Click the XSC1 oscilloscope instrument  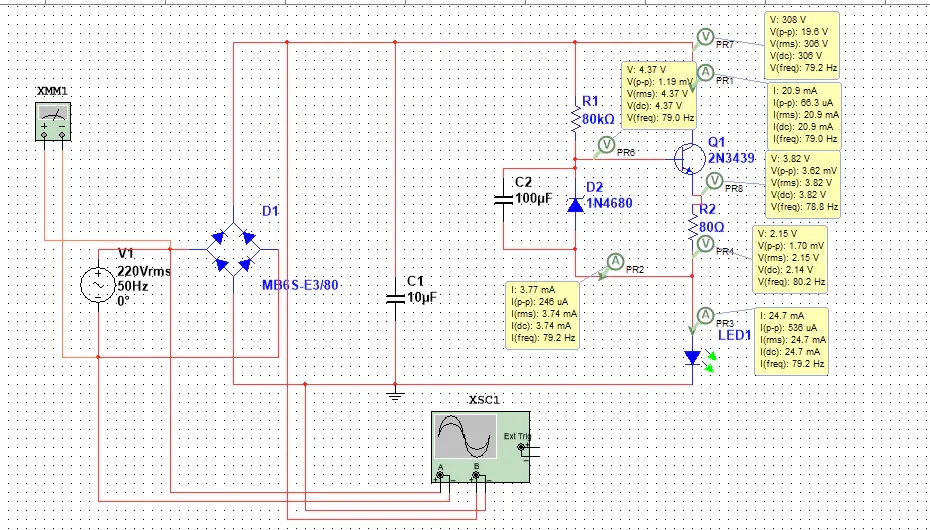point(478,445)
